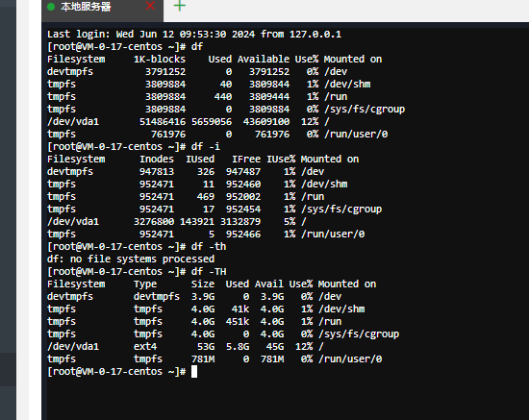This screenshot has width=529, height=420.
Task: Click the '1K-blocks' column header
Action: (x=160, y=59)
